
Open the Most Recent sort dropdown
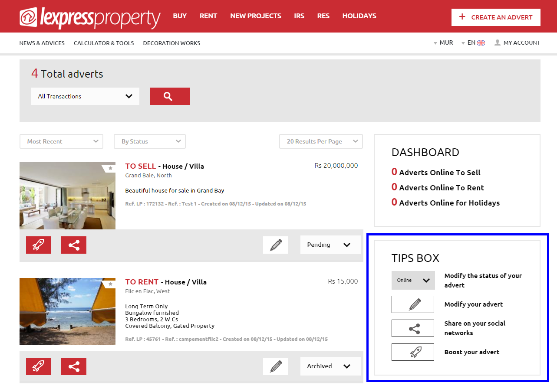pyautogui.click(x=61, y=141)
